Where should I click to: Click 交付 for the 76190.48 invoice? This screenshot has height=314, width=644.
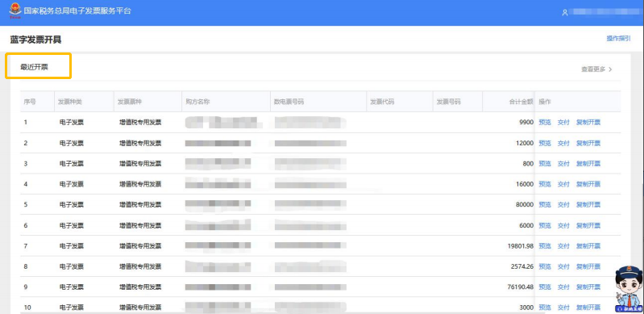click(x=563, y=287)
